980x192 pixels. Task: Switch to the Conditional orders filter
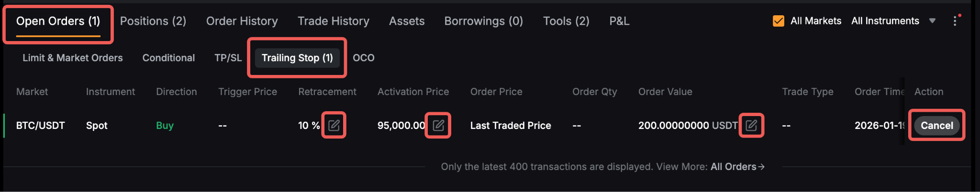pyautogui.click(x=168, y=58)
